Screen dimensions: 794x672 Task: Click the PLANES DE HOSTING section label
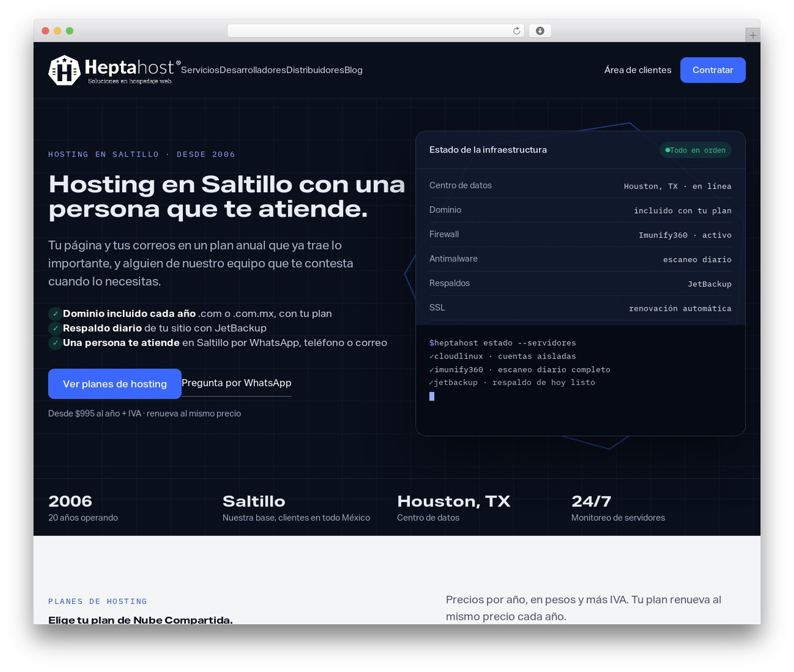pyautogui.click(x=98, y=601)
